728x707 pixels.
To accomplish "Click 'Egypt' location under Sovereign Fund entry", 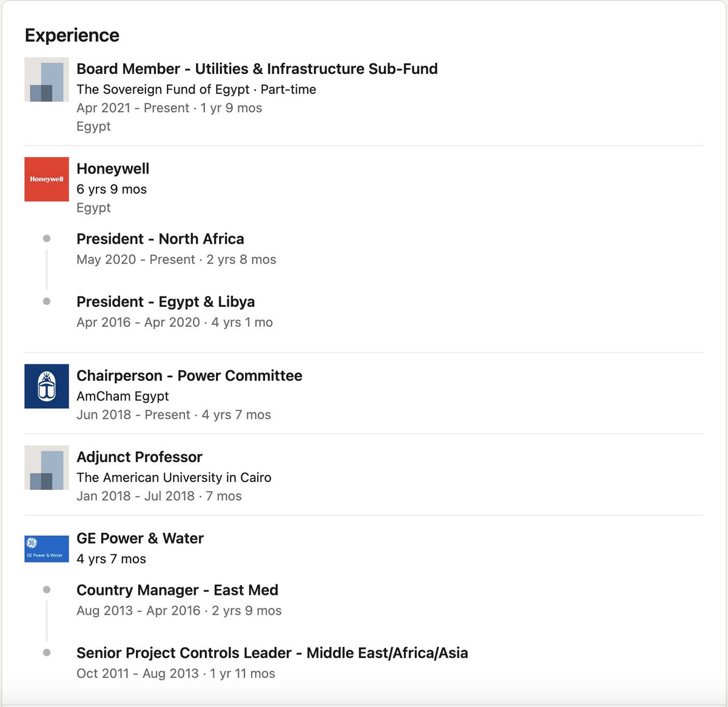I will point(93,127).
